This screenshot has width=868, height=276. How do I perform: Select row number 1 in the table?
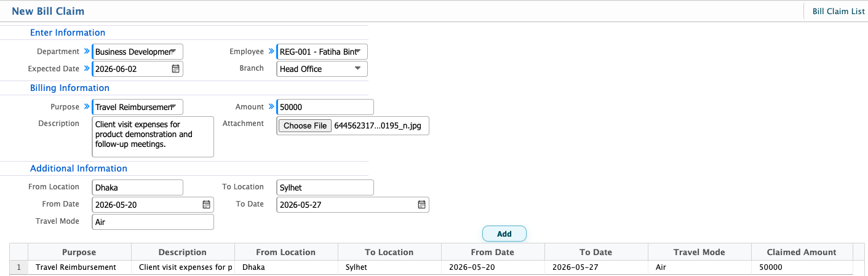pyautogui.click(x=18, y=267)
